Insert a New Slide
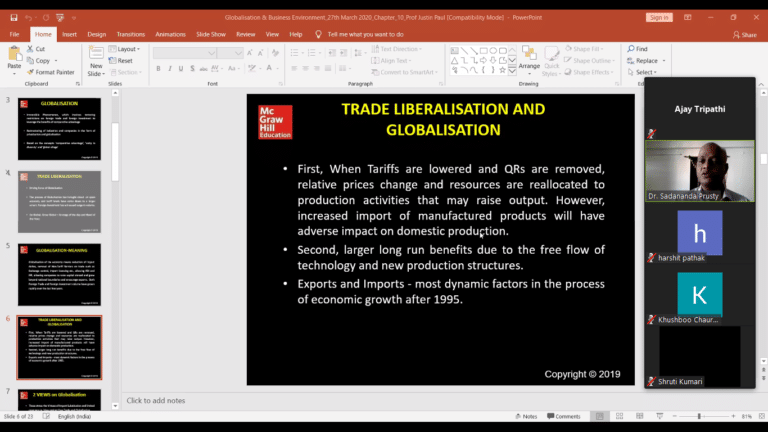768x432 pixels. pyautogui.click(x=95, y=58)
